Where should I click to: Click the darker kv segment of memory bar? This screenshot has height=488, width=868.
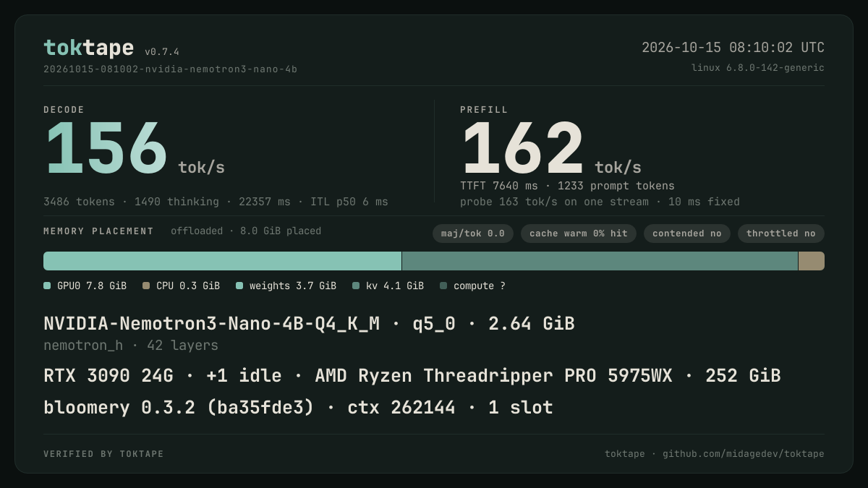(x=600, y=261)
